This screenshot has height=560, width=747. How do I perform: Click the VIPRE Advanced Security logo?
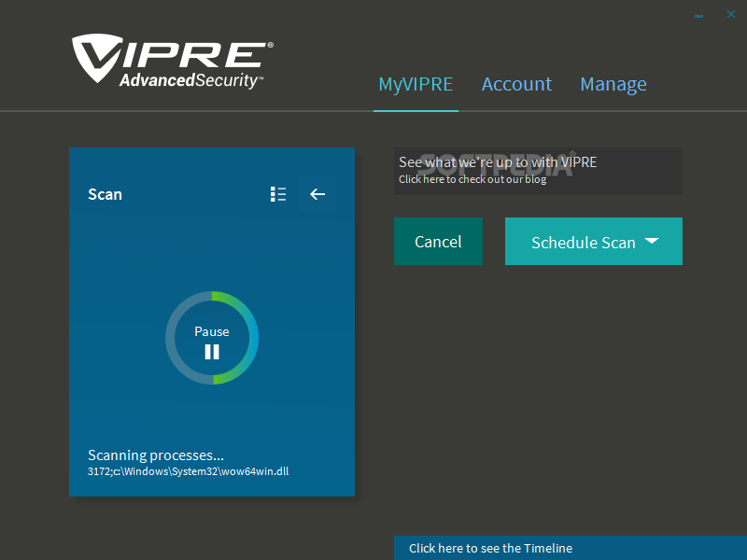point(173,62)
